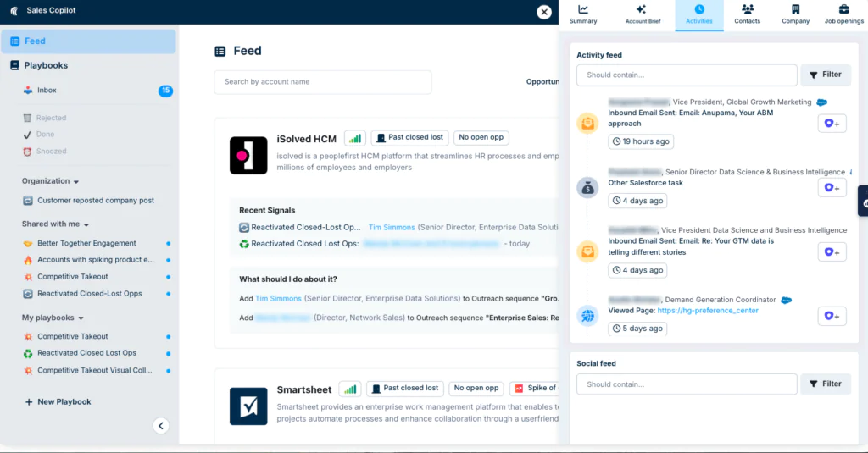This screenshot has width=868, height=453.
Task: Click the Inbox count badge 15
Action: tap(165, 90)
